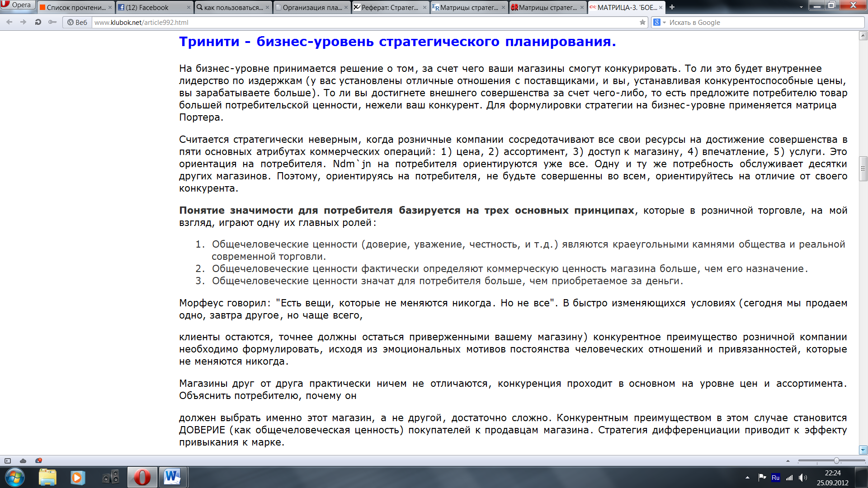Switch to the как пользоваться tab
Screen dimensions: 868x488
[x=233, y=7]
